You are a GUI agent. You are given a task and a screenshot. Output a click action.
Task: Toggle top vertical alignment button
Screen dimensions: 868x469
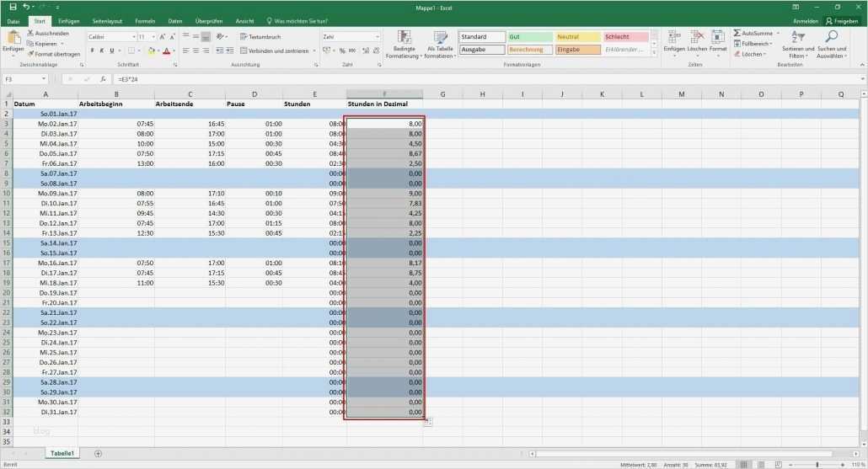point(186,36)
